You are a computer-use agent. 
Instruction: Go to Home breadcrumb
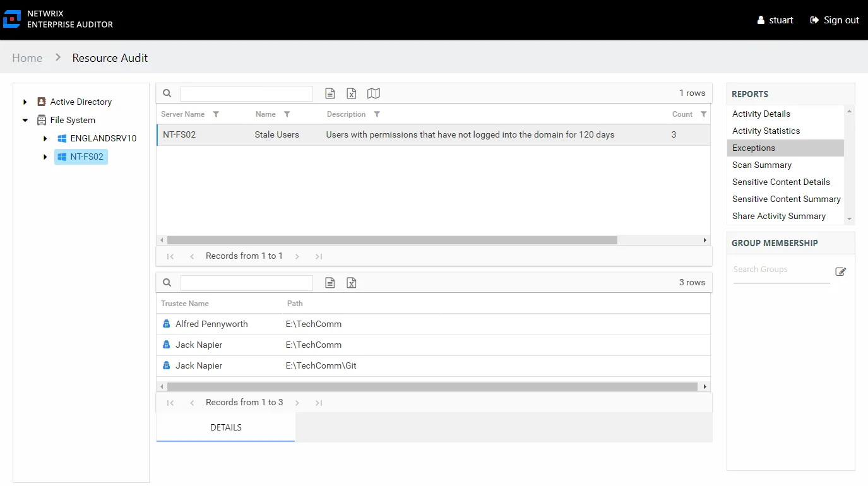27,57
